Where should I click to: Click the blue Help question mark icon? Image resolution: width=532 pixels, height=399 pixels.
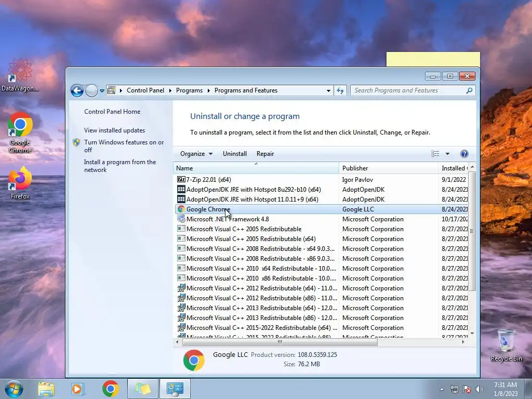464,154
